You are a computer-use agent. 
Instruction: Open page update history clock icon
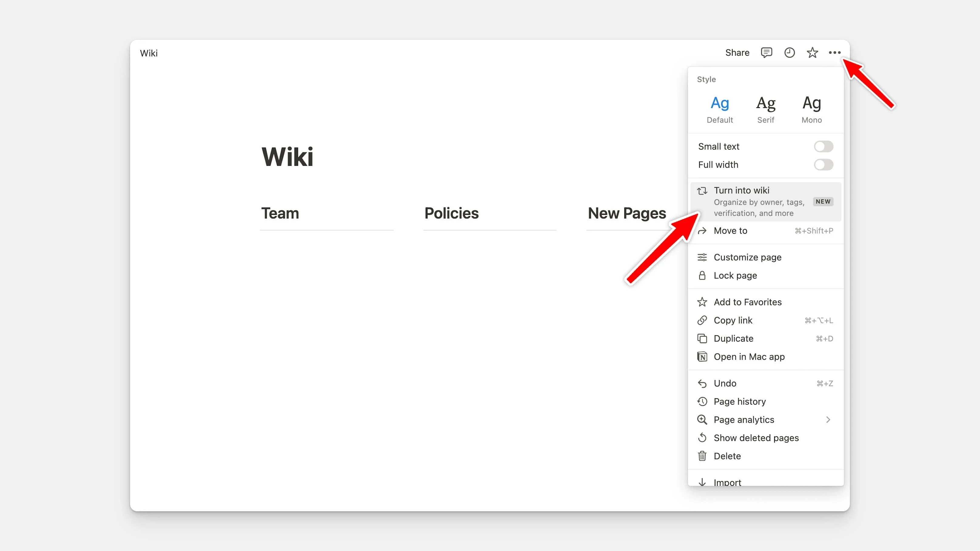(x=789, y=53)
